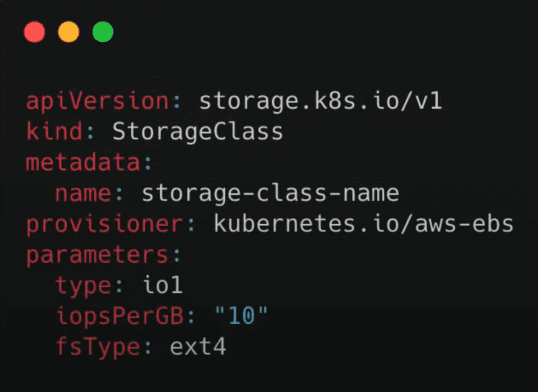Click the kind key
The image size is (538, 392).
tap(54, 132)
